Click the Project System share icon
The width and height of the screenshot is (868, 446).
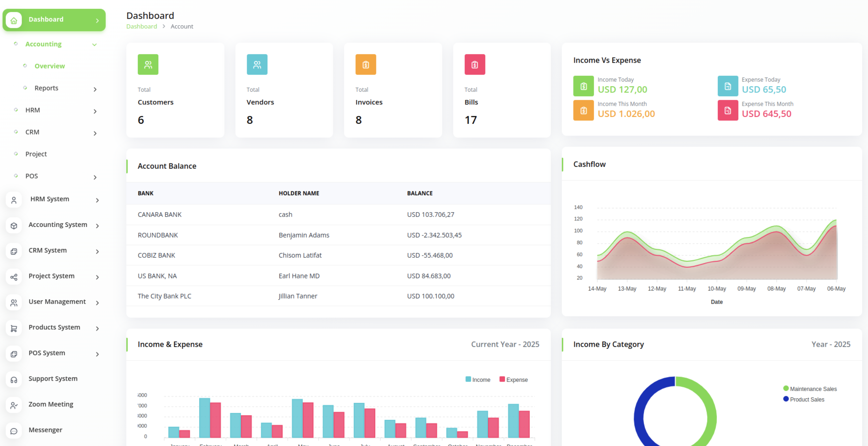click(14, 277)
